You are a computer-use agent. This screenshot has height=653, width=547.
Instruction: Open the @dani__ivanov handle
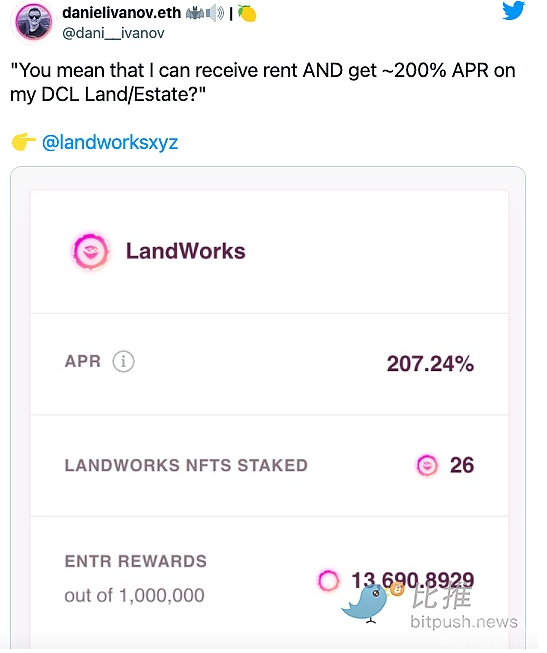pos(113,33)
